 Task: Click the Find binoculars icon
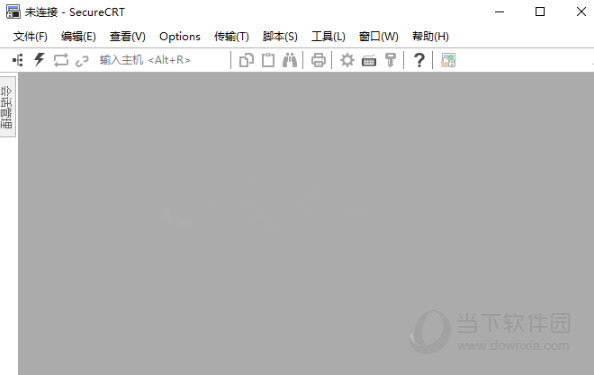290,60
